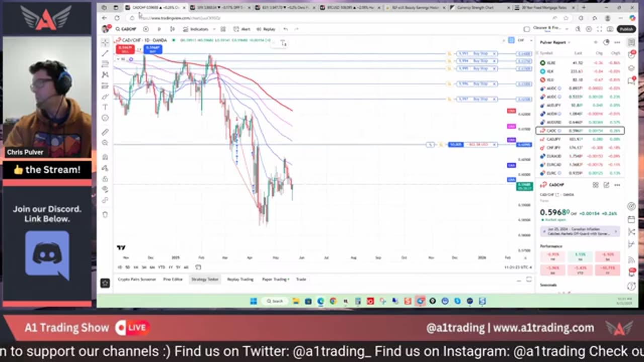Open the alerts clock icon in right sidebar
The image size is (644, 362).
point(631,55)
